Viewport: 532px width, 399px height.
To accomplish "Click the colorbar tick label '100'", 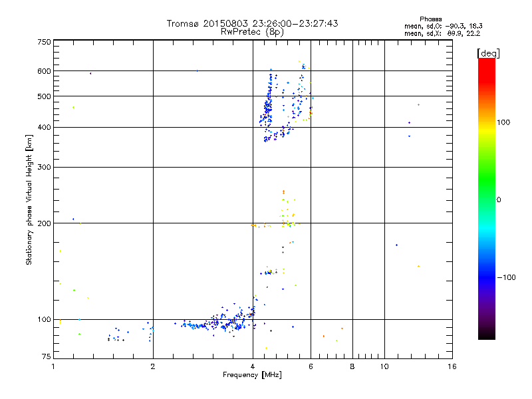I will [x=503, y=122].
